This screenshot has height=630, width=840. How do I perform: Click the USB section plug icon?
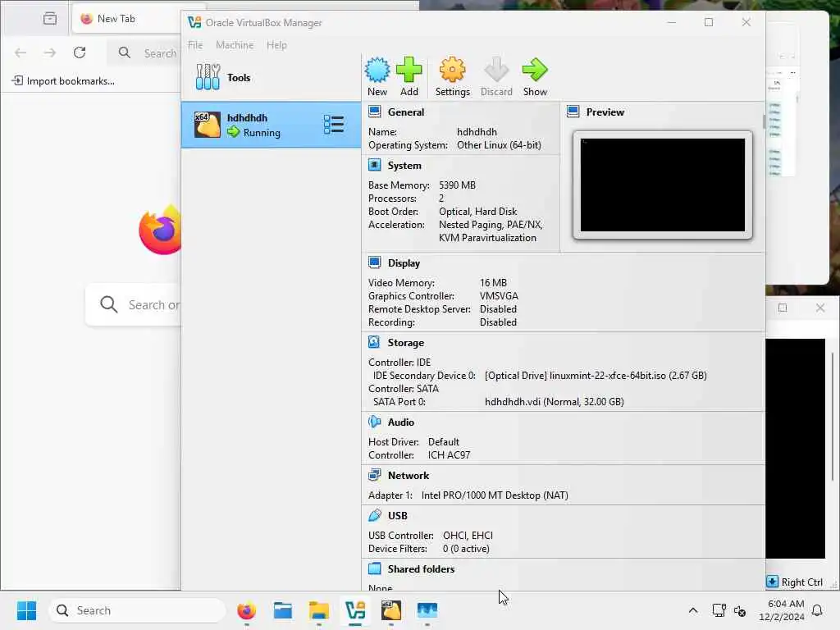(x=374, y=515)
